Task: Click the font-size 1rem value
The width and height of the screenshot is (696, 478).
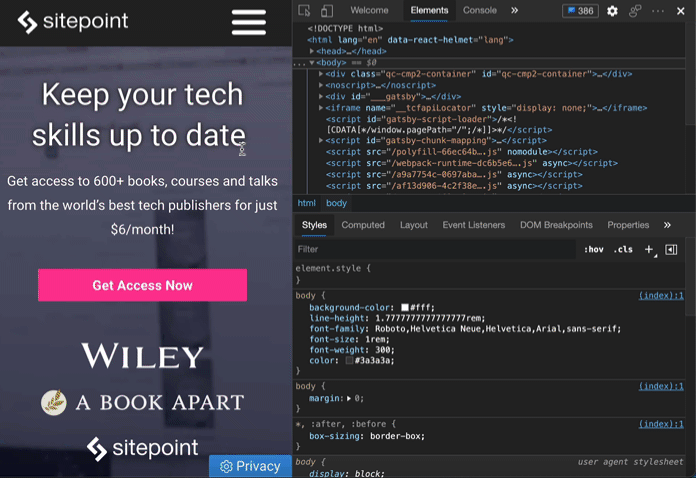Action: tap(376, 340)
